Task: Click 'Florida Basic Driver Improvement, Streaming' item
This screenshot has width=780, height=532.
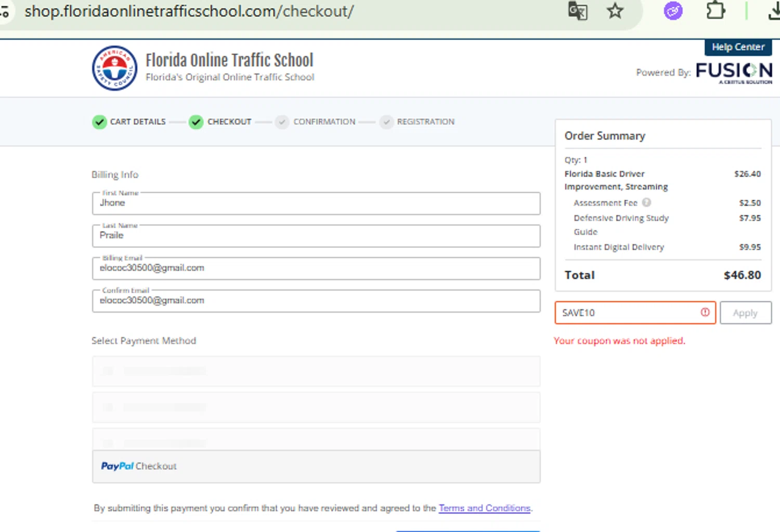Action: tap(616, 180)
